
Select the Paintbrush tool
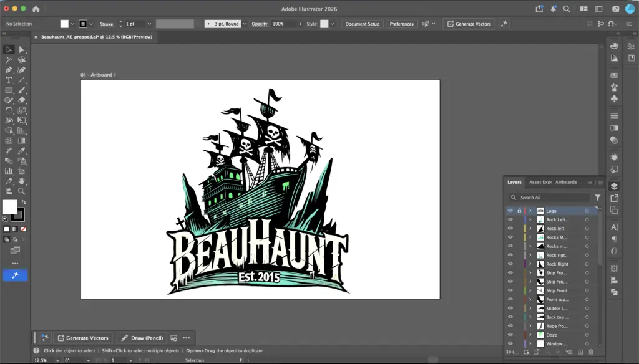22,90
